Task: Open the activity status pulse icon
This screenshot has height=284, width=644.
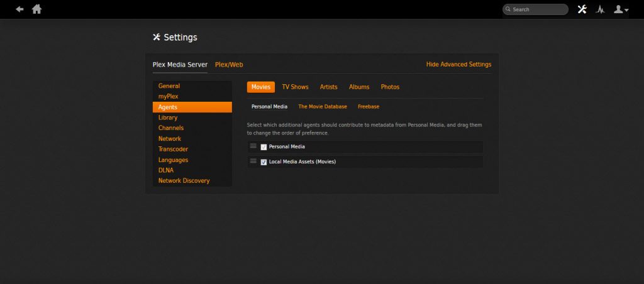Action: tap(600, 9)
